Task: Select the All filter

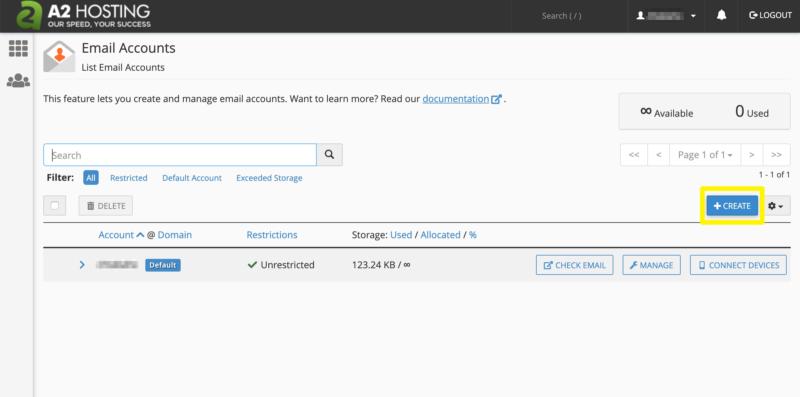Action: click(x=91, y=178)
